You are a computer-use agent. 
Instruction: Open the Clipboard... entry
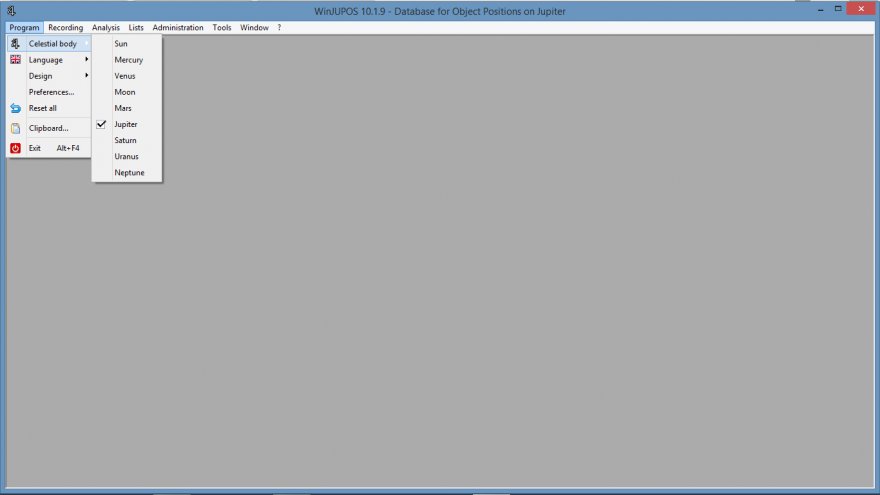[49, 129]
